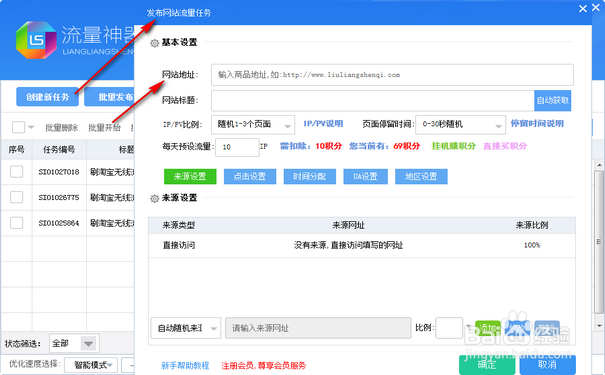Screen dimensions: 605x375
Task: Click 100% source ratio cell
Action: click(x=532, y=245)
